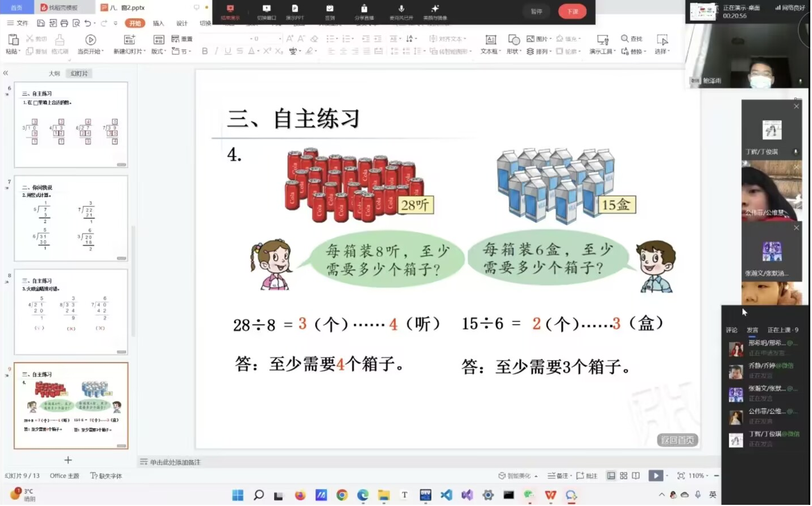This screenshot has width=812, height=506.
Task: Click the text box (文本框) tool
Action: [490, 40]
